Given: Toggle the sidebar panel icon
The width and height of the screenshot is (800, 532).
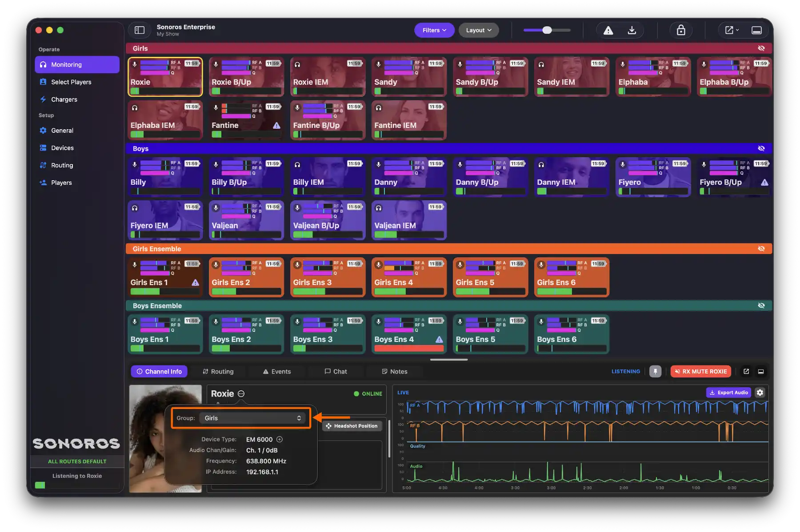Looking at the screenshot, I should [140, 30].
